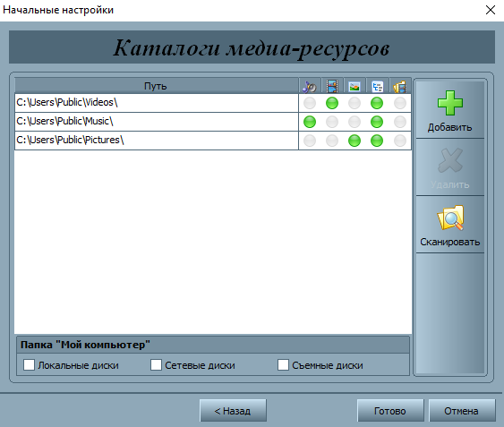
Task: Click the film strip column header icon
Action: (x=332, y=87)
